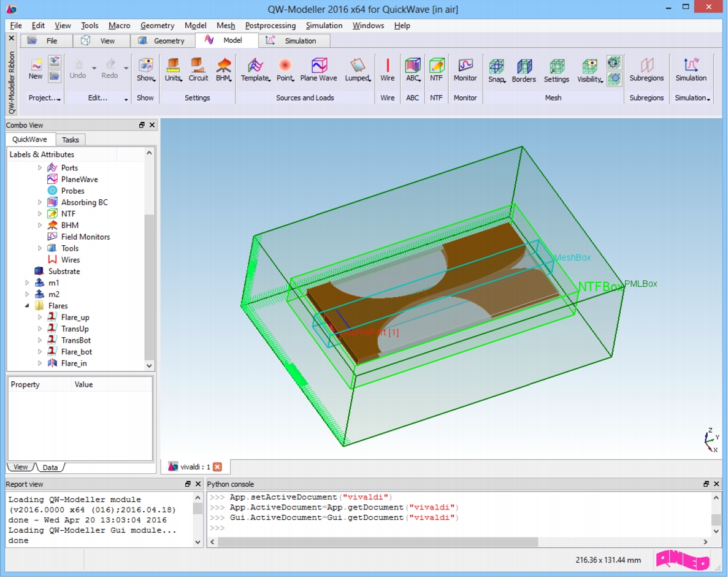Open the Geometry menu
Viewport: 728px width, 578px height.
click(158, 26)
